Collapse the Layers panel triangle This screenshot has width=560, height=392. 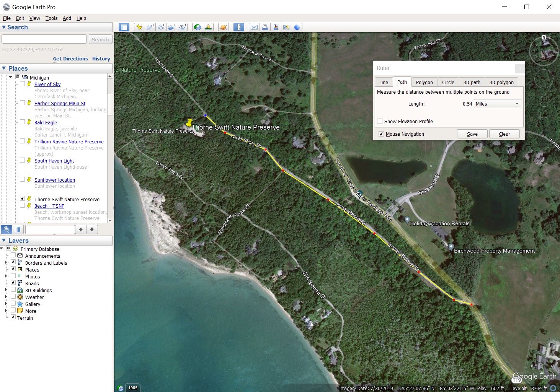[x=4, y=241]
